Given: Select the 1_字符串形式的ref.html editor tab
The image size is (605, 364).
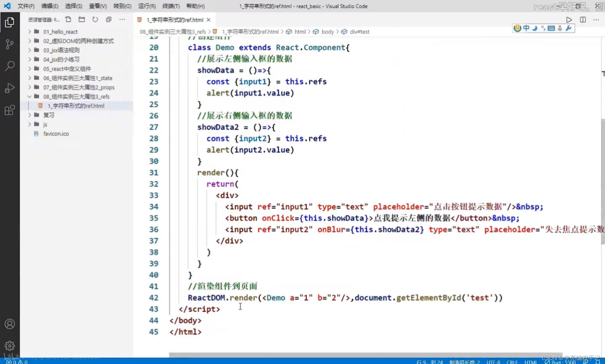Looking at the screenshot, I should 175,20.
